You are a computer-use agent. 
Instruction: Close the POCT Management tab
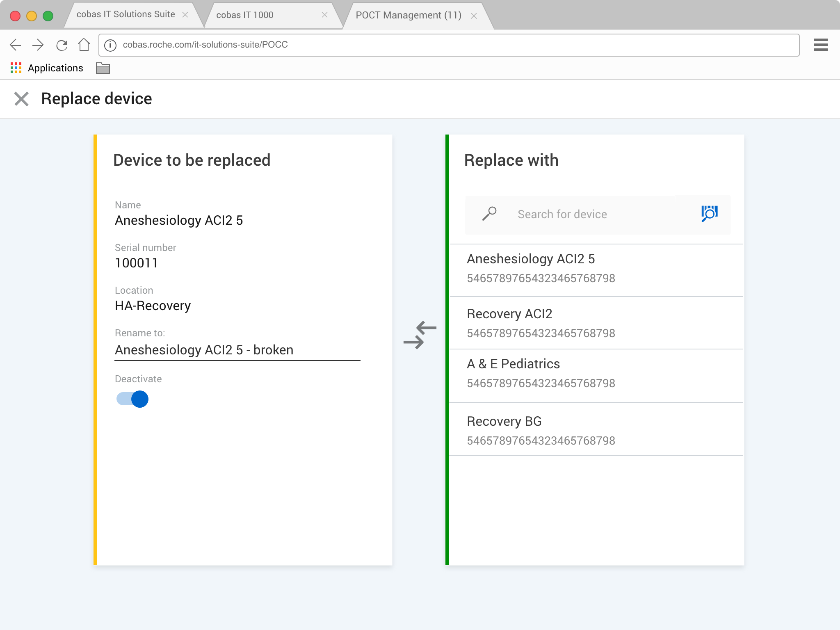pos(474,16)
